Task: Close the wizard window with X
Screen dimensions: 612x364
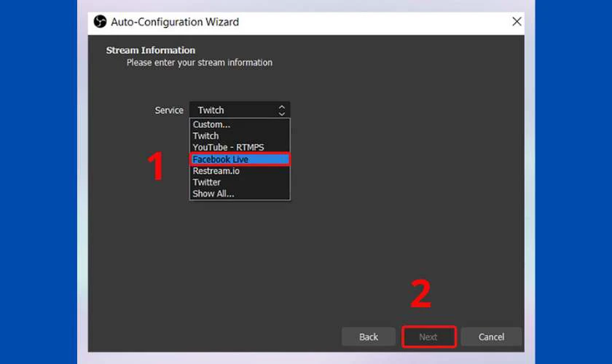Action: (x=517, y=21)
